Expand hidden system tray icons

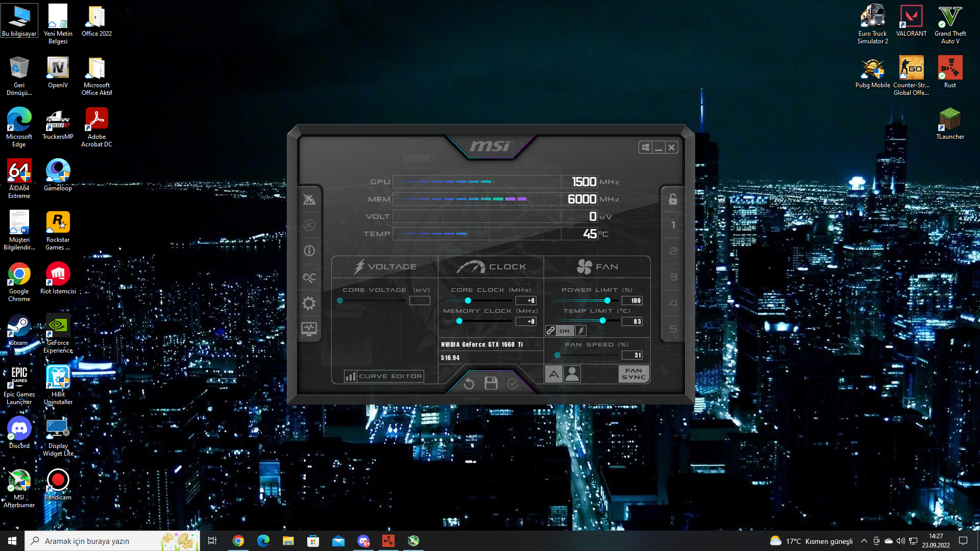[864, 541]
